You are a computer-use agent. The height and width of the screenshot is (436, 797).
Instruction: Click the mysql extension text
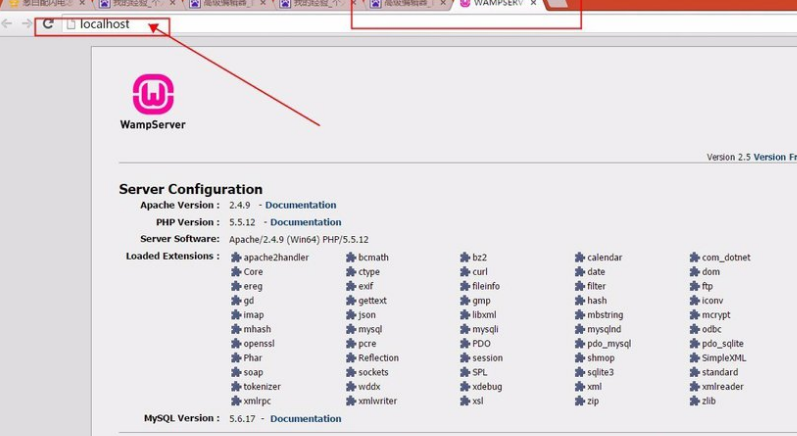370,329
